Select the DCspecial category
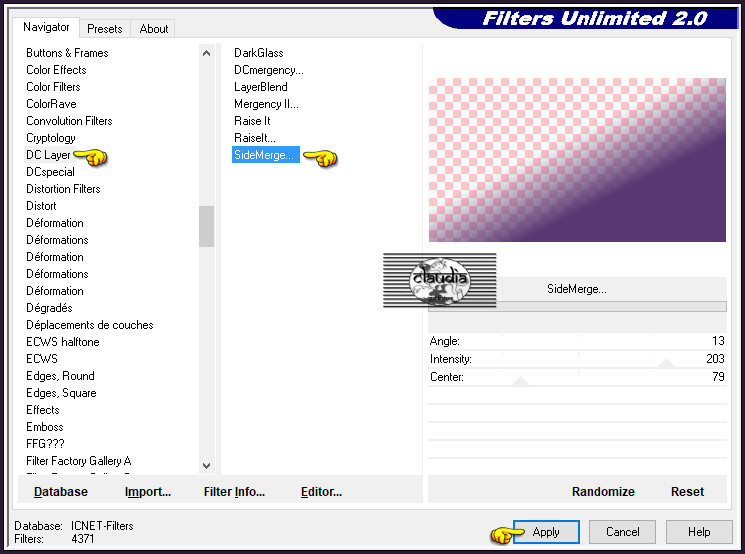The image size is (745, 554). point(50,172)
